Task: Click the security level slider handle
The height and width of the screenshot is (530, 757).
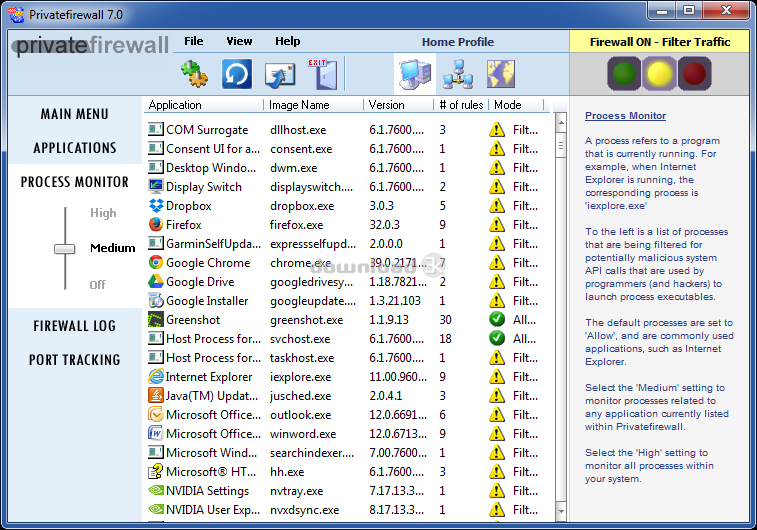Action: point(65,248)
